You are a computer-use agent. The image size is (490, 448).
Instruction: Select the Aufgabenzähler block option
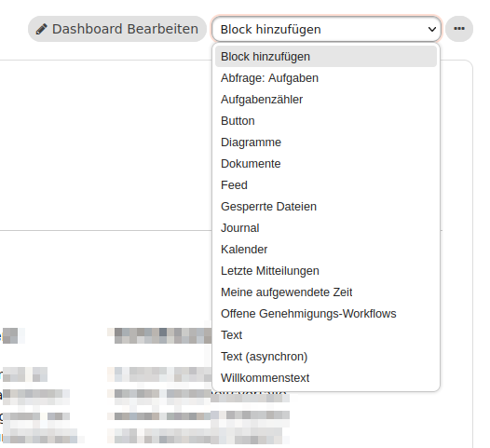(x=326, y=100)
